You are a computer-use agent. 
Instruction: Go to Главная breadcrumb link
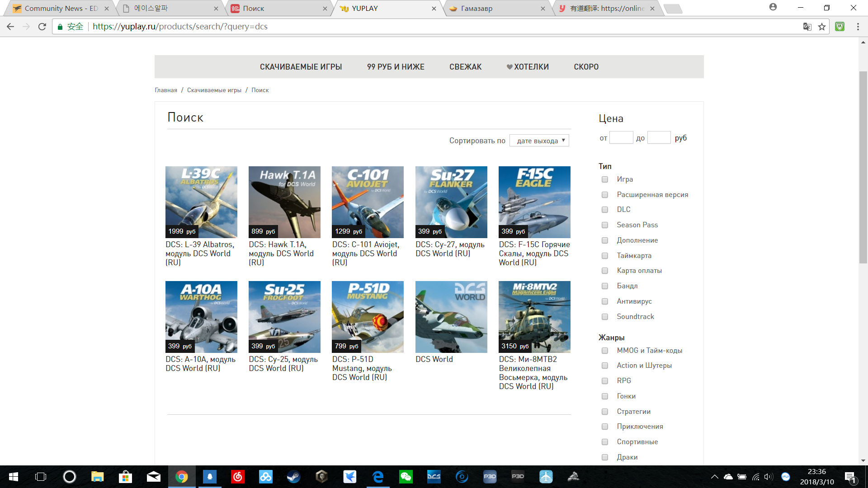(x=166, y=90)
